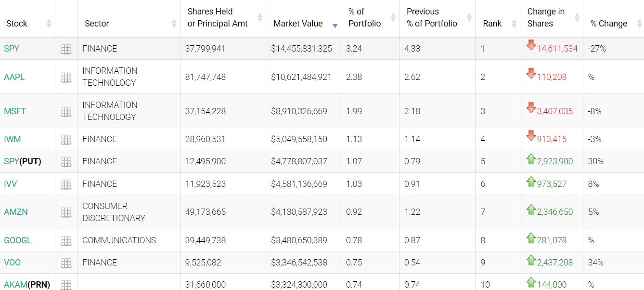Click the grid icon beside GOOGL
Viewport: 644px width, 290px height.
point(66,240)
